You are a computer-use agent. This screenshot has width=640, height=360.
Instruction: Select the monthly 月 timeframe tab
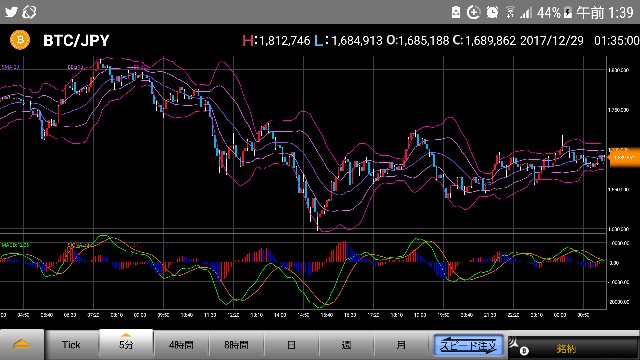401,344
